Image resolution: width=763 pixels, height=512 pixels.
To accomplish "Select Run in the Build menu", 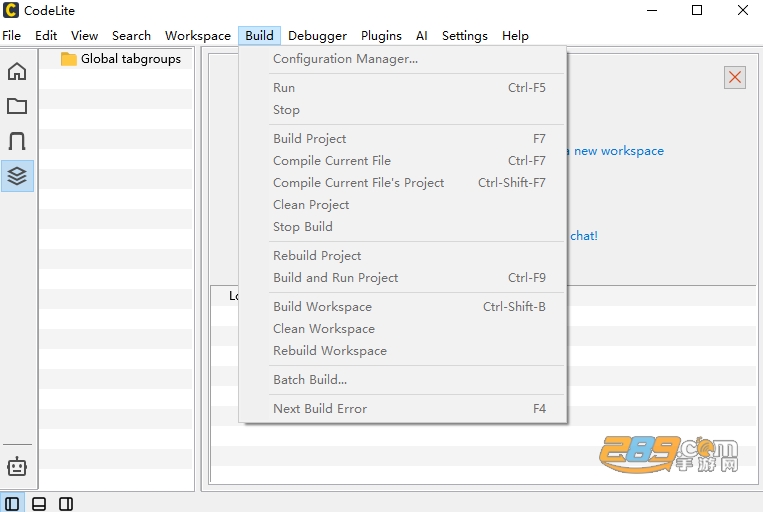I will 403,88.
